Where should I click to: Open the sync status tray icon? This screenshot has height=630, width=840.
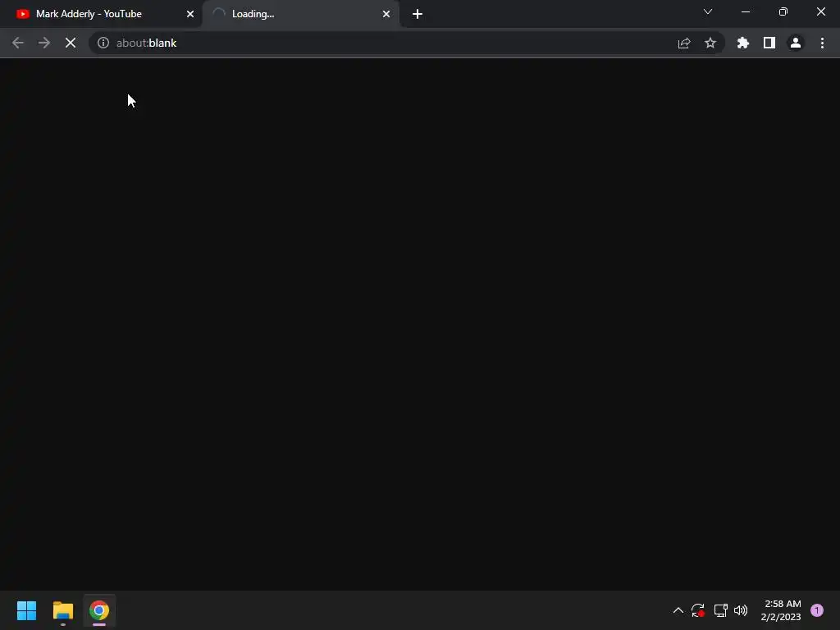(x=697, y=610)
